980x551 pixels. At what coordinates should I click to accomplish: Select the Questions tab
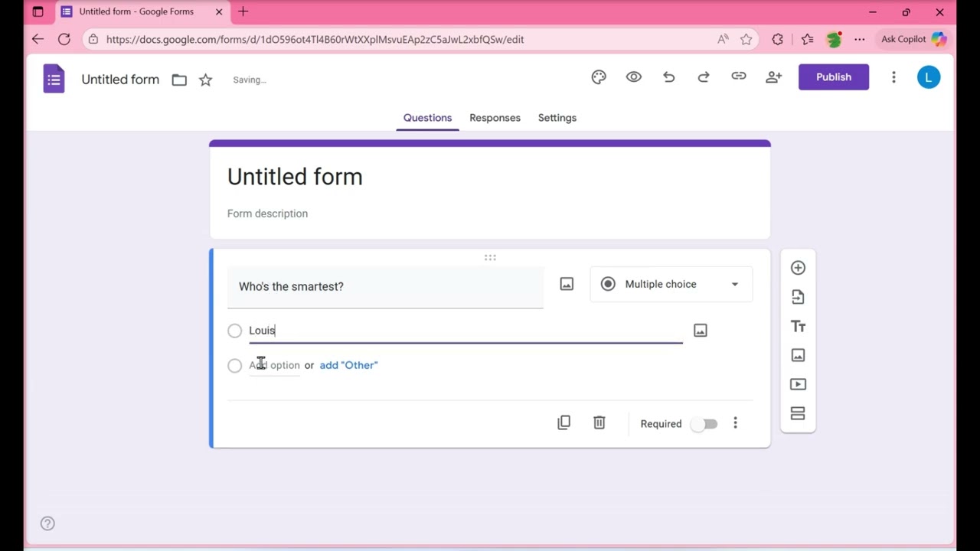click(427, 118)
